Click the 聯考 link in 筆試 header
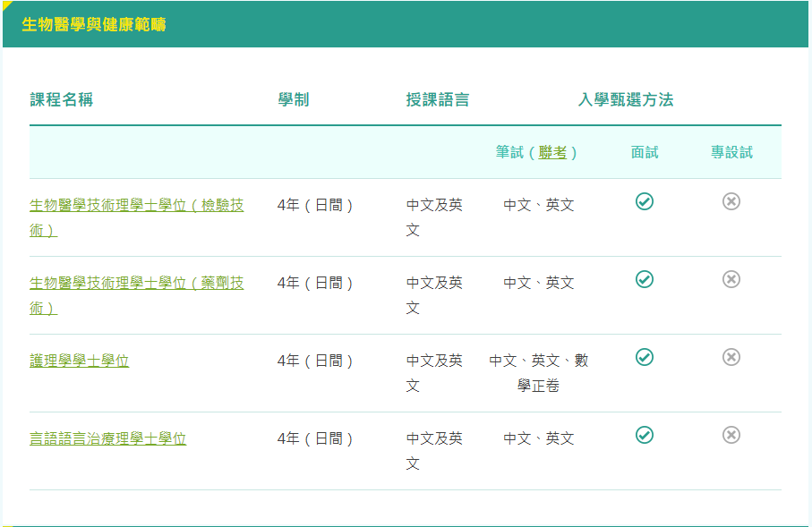This screenshot has width=812, height=527. [552, 153]
